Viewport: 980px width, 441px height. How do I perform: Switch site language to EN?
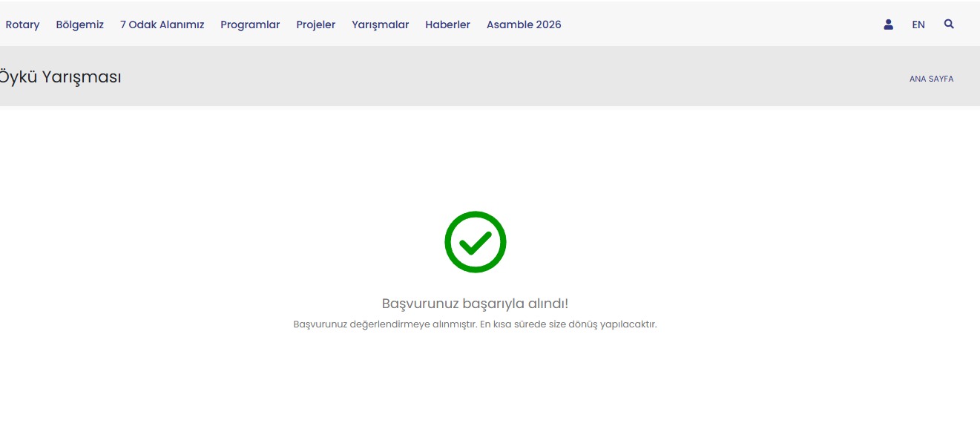[918, 24]
